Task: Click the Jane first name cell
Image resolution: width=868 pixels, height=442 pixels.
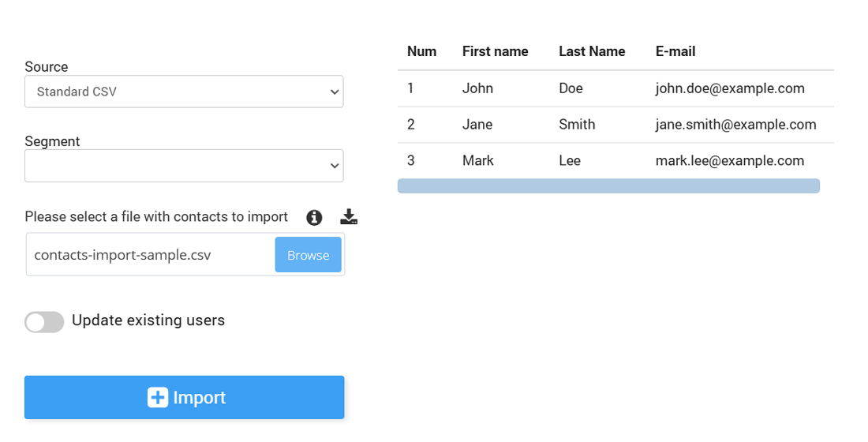Action: (477, 125)
